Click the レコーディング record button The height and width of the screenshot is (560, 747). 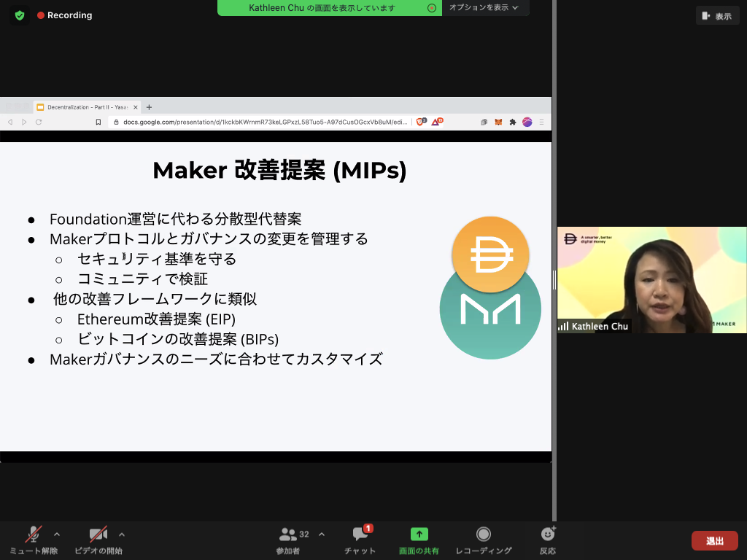coord(484,540)
